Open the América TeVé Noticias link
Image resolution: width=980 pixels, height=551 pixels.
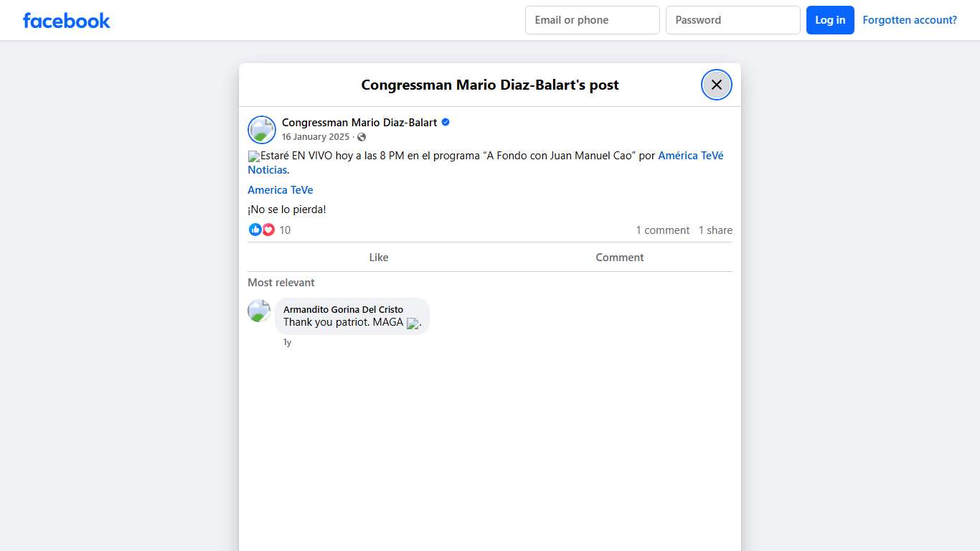pos(690,156)
